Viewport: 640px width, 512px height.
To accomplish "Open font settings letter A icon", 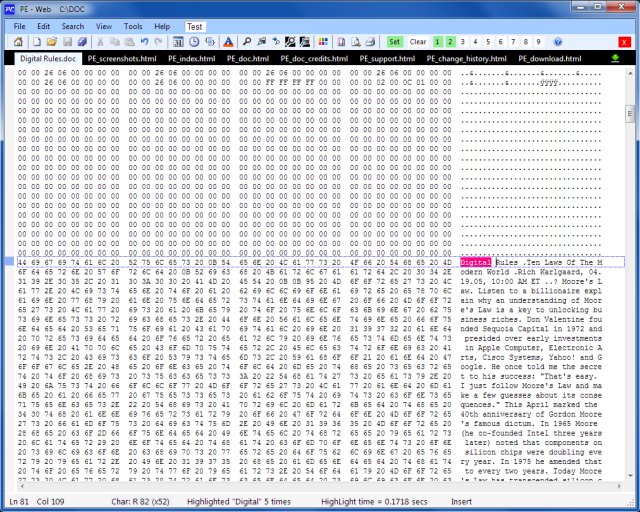I will (229, 42).
